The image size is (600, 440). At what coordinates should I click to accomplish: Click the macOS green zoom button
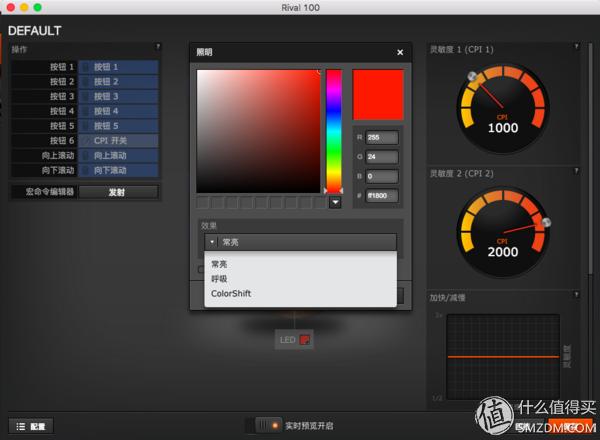click(x=38, y=7)
